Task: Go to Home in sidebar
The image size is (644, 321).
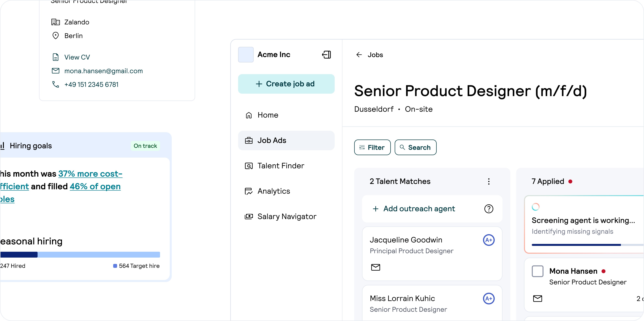Action: (x=268, y=115)
